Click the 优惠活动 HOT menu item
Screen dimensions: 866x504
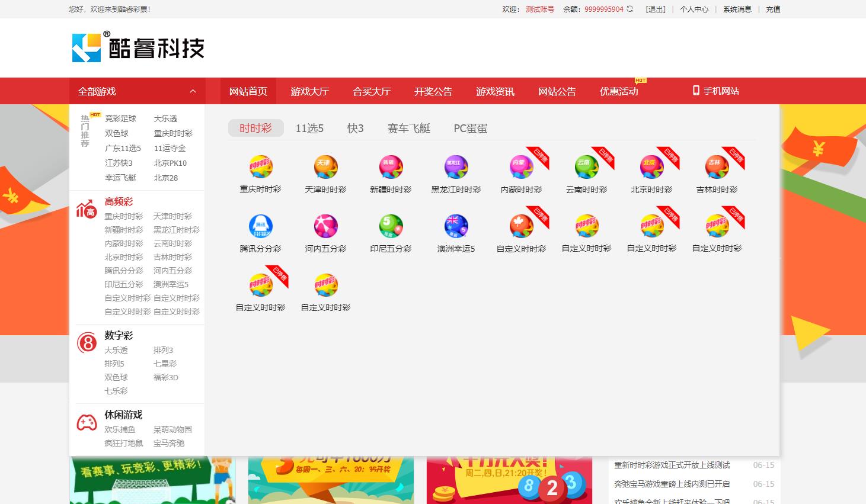pos(619,91)
